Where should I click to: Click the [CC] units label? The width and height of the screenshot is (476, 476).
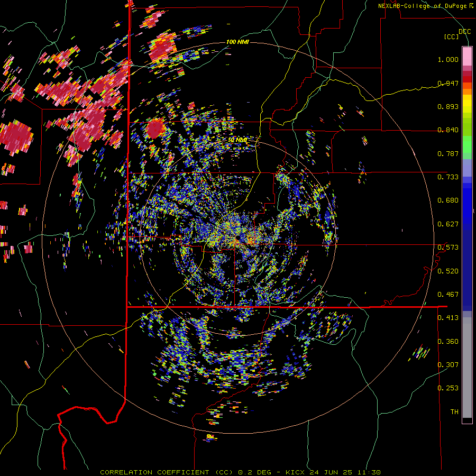452,36
